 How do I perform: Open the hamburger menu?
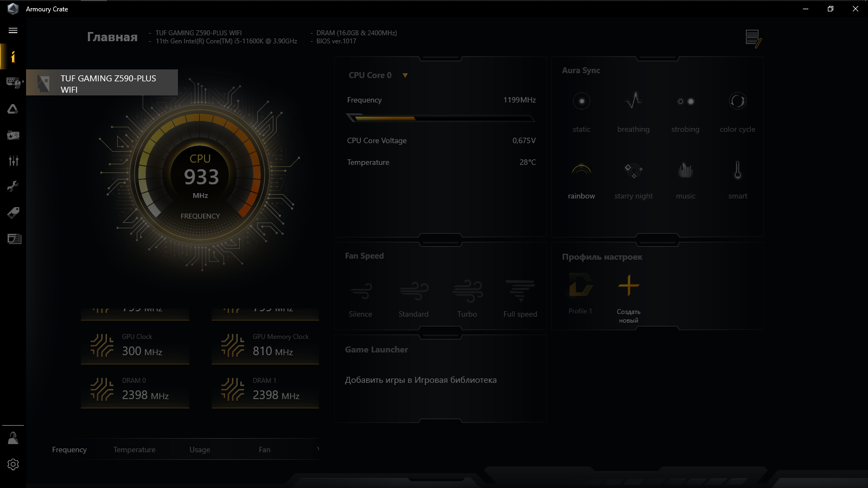(x=12, y=30)
